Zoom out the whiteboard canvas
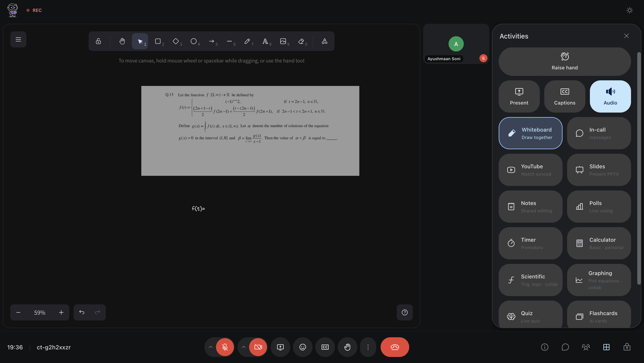Image resolution: width=644 pixels, height=363 pixels. (x=18, y=312)
